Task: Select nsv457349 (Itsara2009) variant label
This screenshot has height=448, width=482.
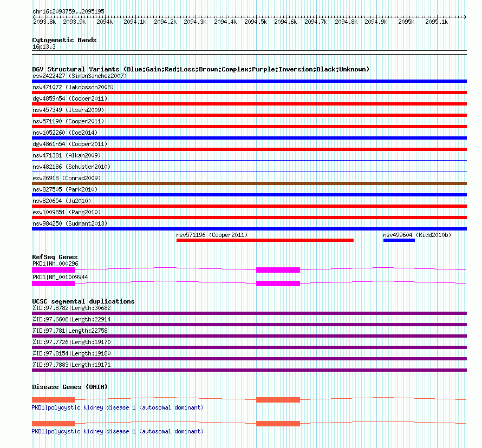Action: pyautogui.click(x=68, y=110)
